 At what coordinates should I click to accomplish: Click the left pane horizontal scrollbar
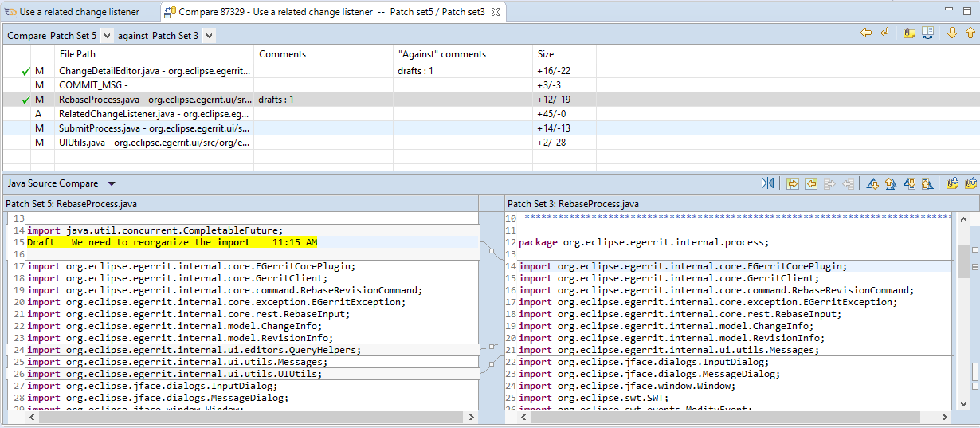(239, 417)
